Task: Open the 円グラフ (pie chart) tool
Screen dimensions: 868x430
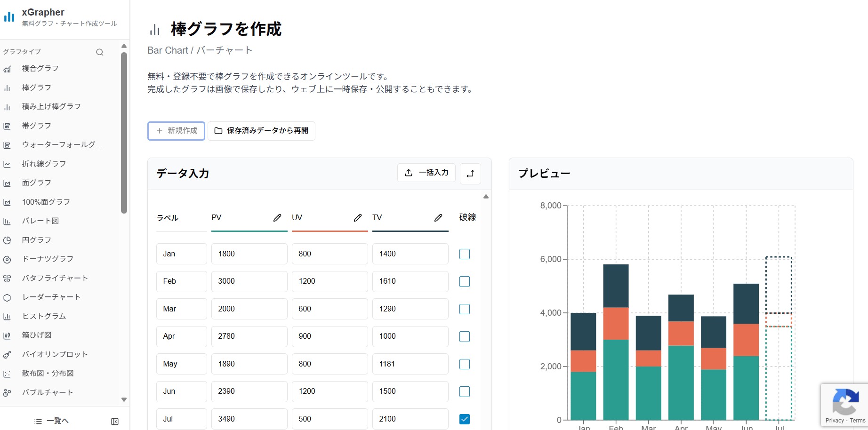Action: 8,240
